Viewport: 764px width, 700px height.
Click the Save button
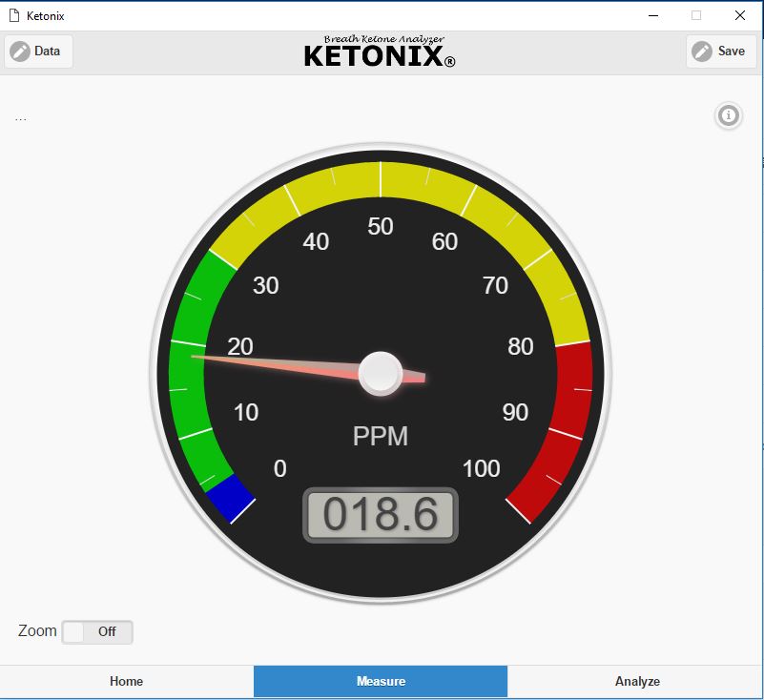[721, 51]
